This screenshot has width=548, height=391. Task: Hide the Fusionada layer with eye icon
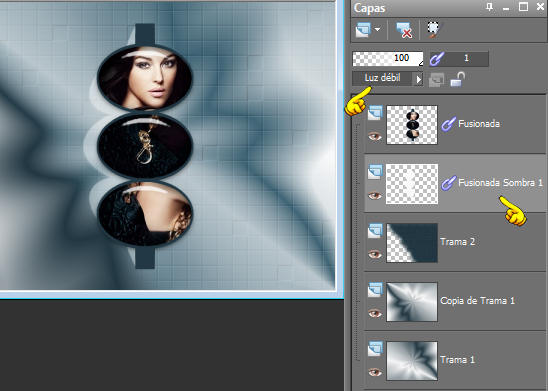click(x=375, y=136)
